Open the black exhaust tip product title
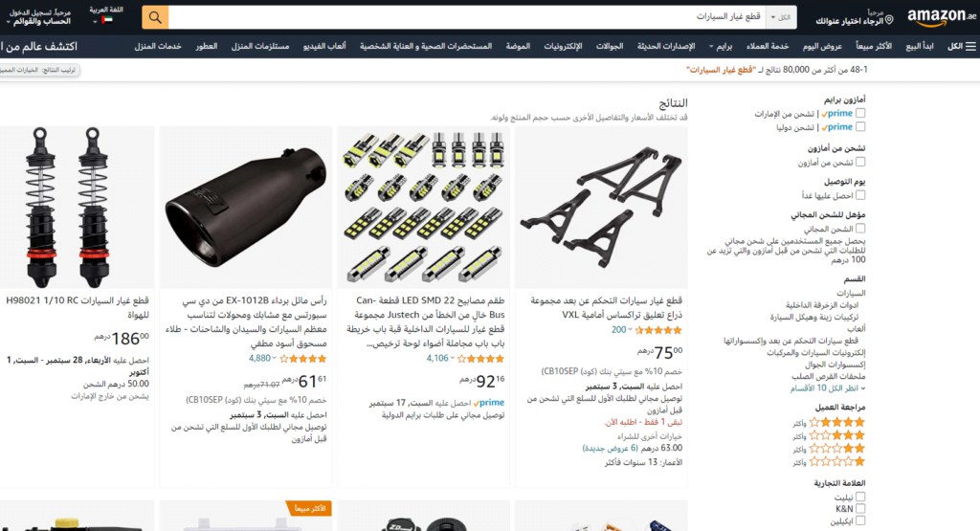Viewport: 980px width, 531px height. click(x=246, y=321)
